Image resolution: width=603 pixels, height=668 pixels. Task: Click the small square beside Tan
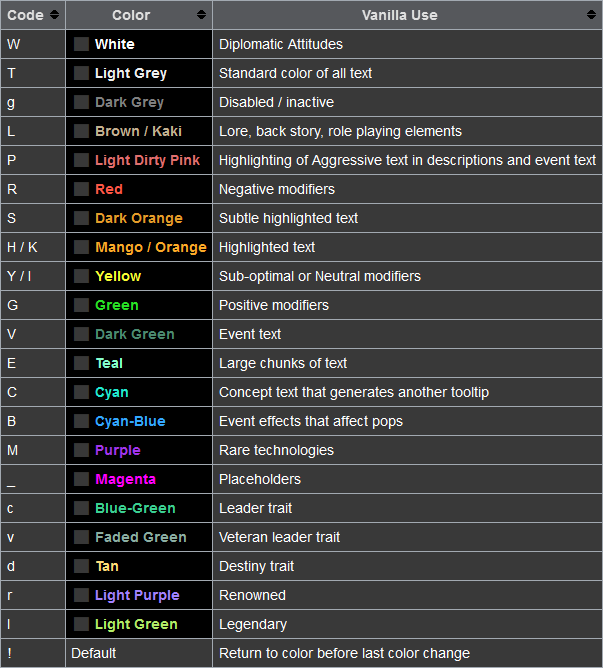(81, 566)
